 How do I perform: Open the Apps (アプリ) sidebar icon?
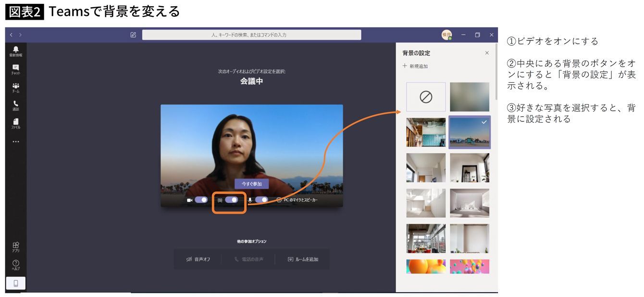pos(16,247)
